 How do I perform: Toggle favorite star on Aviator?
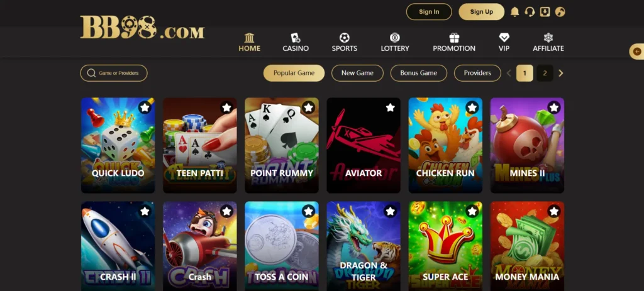point(390,107)
